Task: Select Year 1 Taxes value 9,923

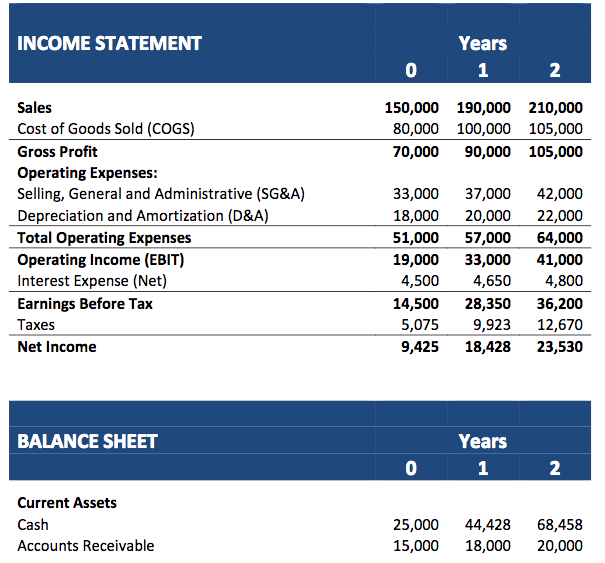Action: click(492, 325)
